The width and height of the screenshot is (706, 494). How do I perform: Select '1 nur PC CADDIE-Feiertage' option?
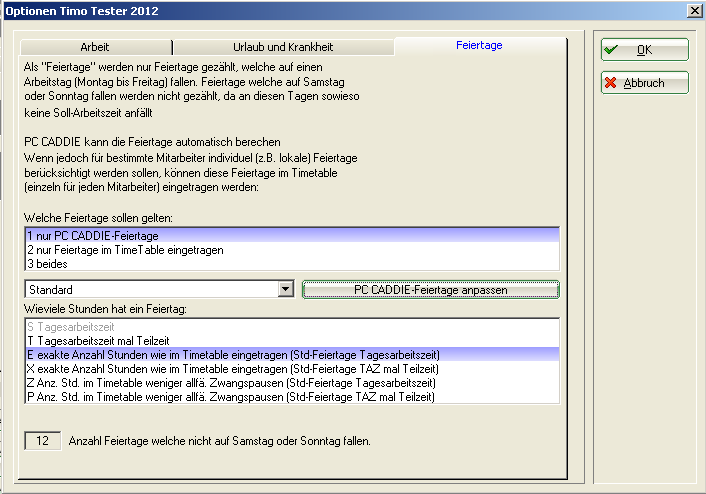(292, 236)
